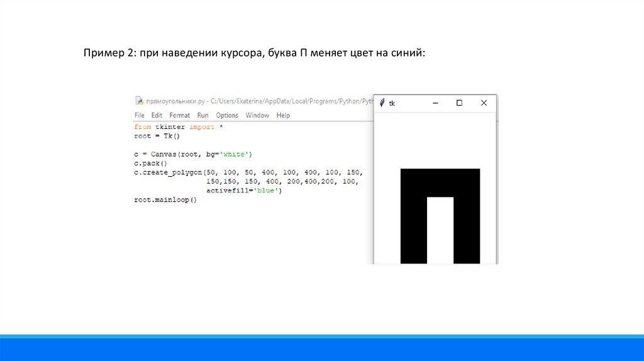Click the white gap inside the П shape
The height and width of the screenshot is (361, 644).
pyautogui.click(x=440, y=233)
